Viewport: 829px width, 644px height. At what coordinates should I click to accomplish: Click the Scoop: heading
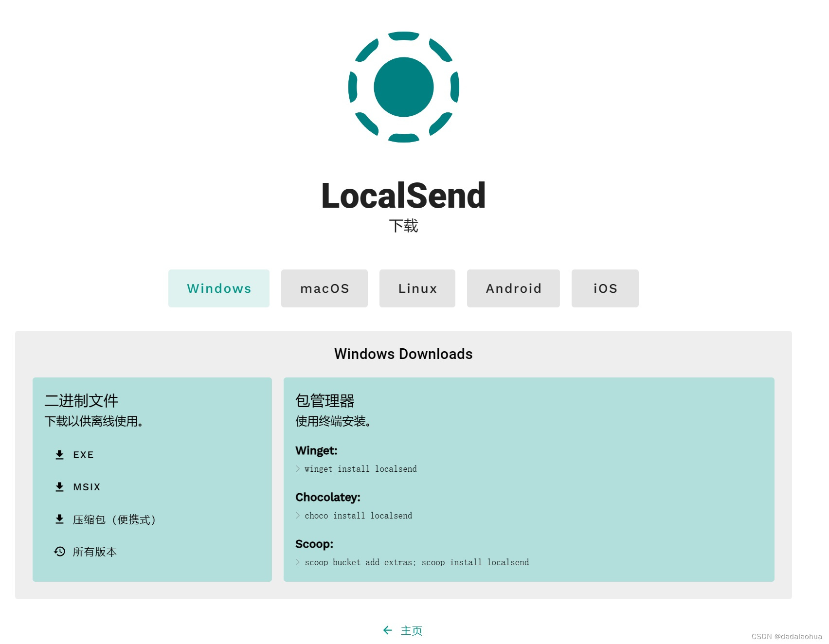click(314, 544)
